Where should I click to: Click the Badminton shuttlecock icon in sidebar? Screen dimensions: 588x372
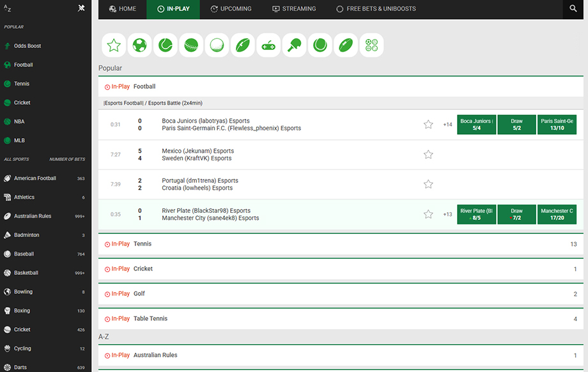tap(7, 235)
